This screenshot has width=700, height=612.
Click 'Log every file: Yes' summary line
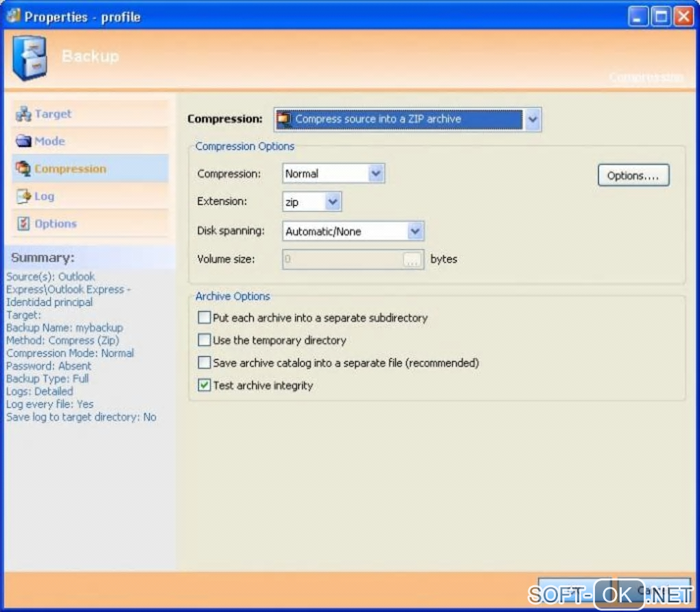pyautogui.click(x=50, y=404)
